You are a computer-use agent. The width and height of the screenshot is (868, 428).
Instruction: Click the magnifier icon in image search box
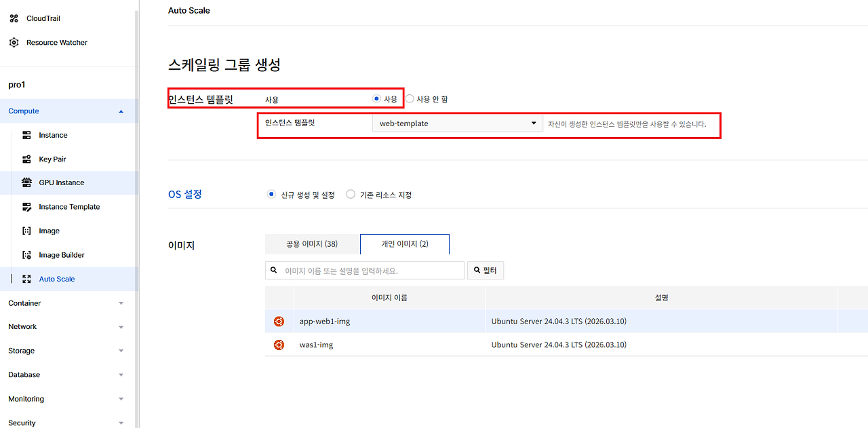coord(274,270)
